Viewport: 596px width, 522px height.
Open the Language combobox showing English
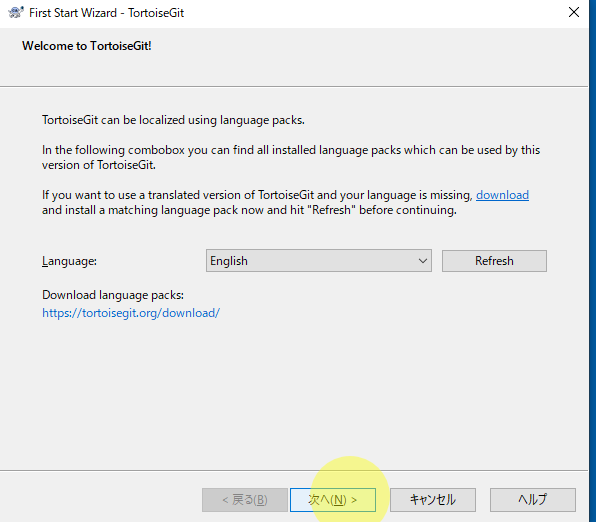[319, 261]
